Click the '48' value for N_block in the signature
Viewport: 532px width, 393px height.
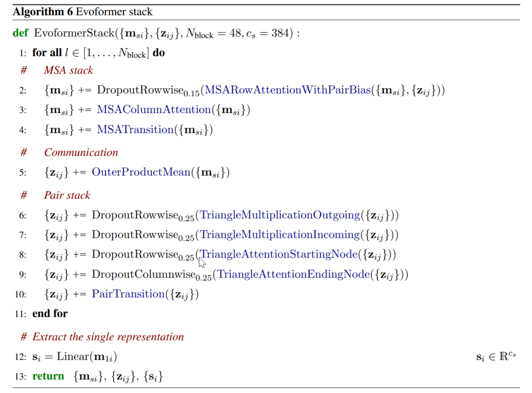(235, 33)
